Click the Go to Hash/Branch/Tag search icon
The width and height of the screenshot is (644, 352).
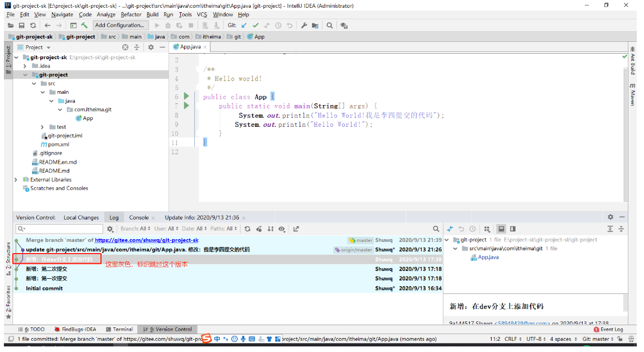436,229
